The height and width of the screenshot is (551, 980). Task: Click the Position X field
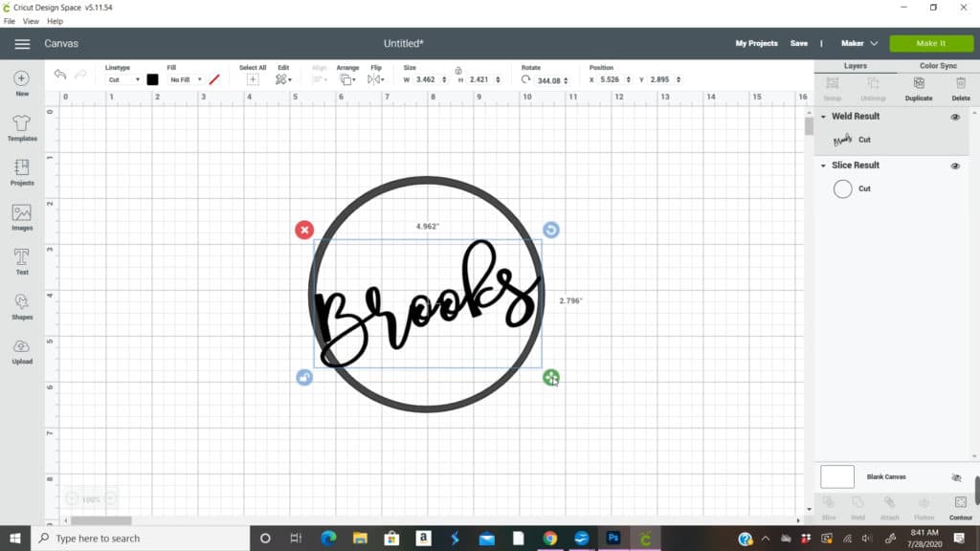[x=611, y=80]
